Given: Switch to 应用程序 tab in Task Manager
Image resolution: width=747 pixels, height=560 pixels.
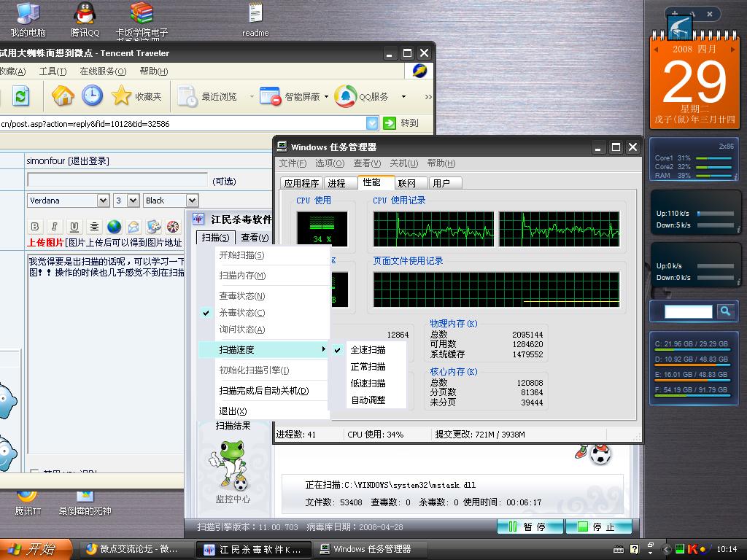Looking at the screenshot, I should point(301,183).
